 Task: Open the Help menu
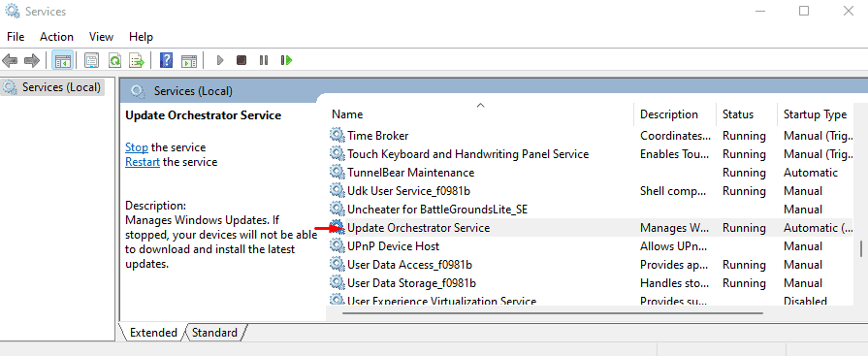141,37
